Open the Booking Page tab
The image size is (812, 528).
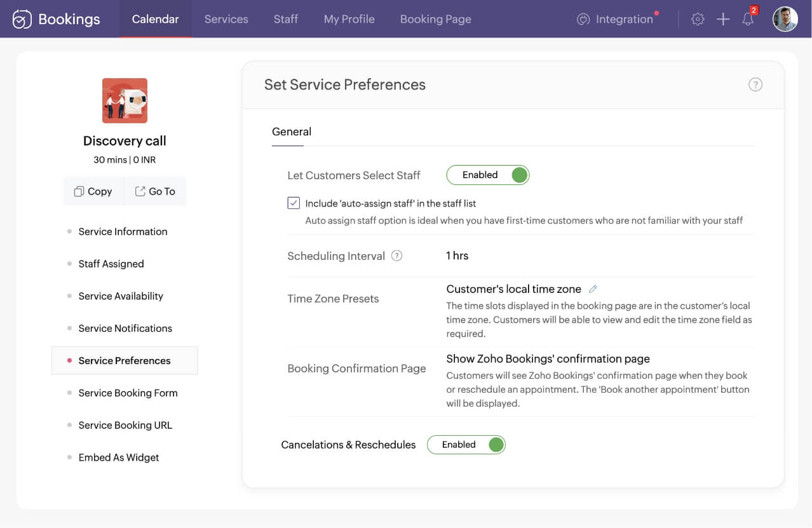pyautogui.click(x=435, y=19)
